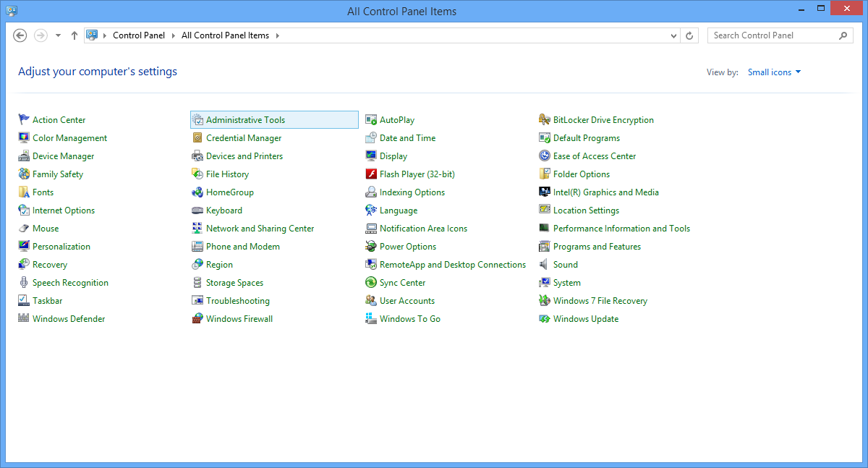This screenshot has height=468, width=868.
Task: Click the Keyboard icon
Action: click(x=197, y=210)
